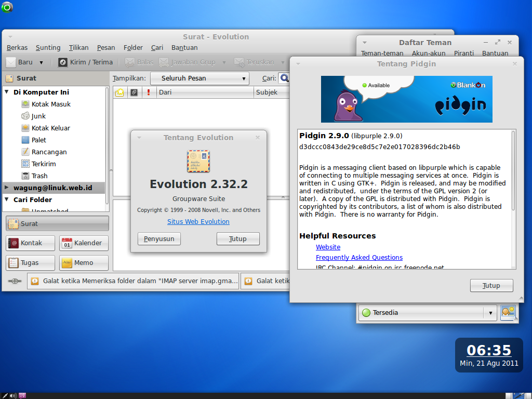Image resolution: width=532 pixels, height=399 pixels.
Task: Open the Baru dropdown arrow
Action: click(42, 62)
